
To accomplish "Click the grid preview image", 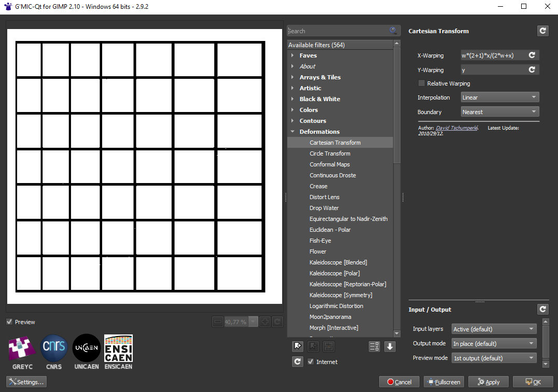I will (x=145, y=166).
